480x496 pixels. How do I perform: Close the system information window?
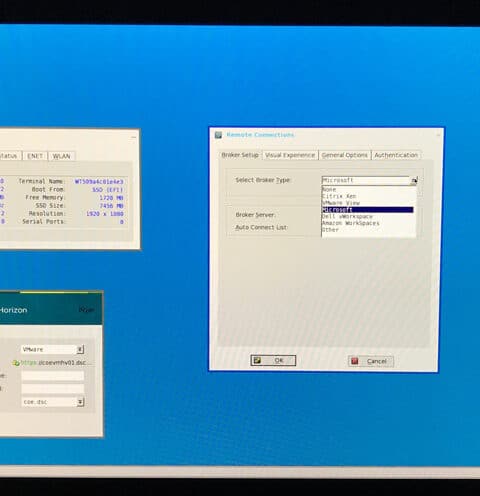[x=134, y=137]
